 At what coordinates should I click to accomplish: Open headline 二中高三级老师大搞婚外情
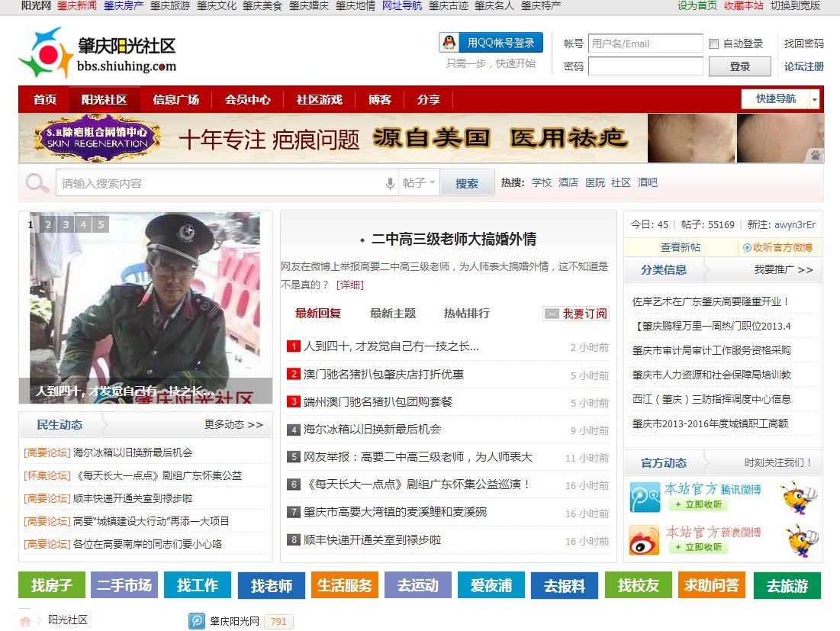[454, 239]
